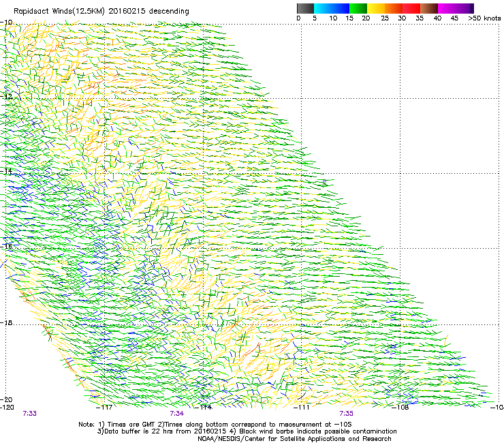Click the -20 latitude axis label
The height and width of the screenshot is (443, 504).
[7, 399]
